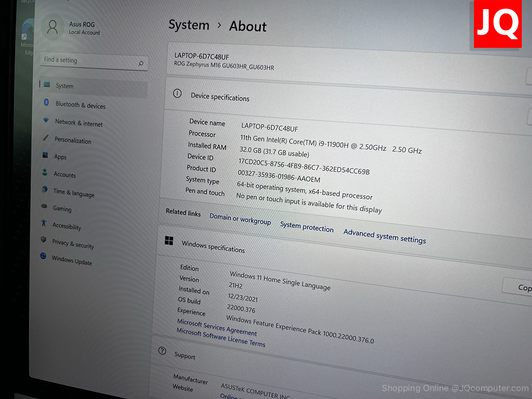The image size is (532, 399).
Task: Open Privacy & security settings
Action: tap(73, 243)
